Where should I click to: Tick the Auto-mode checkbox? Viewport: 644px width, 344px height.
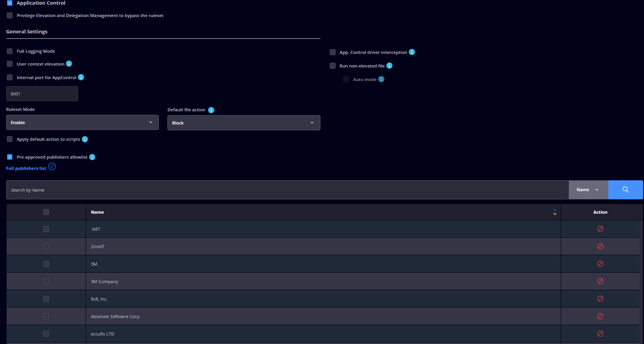pyautogui.click(x=346, y=79)
